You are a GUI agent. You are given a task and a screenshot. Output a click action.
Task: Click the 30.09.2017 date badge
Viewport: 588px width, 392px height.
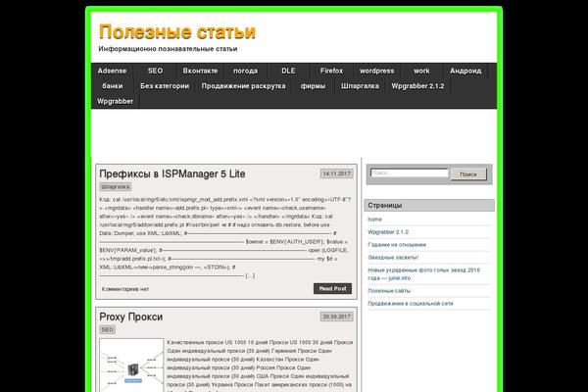(336, 317)
